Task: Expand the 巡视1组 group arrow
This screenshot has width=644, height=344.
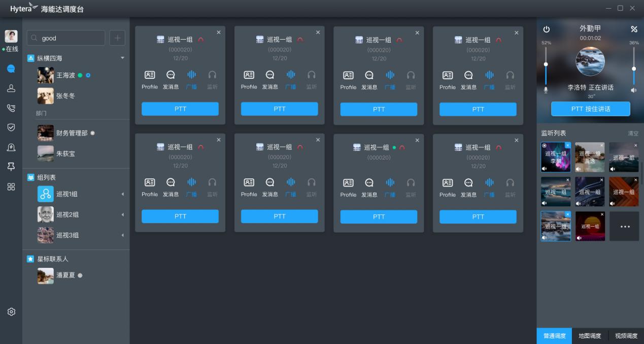Action: [122, 194]
